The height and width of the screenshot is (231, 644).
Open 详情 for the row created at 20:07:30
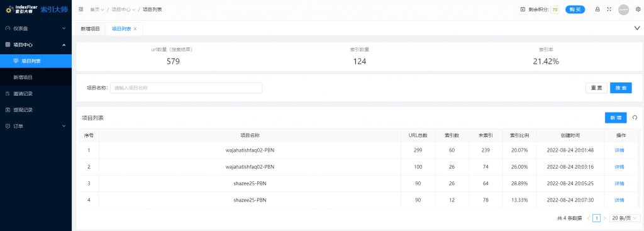(619, 200)
